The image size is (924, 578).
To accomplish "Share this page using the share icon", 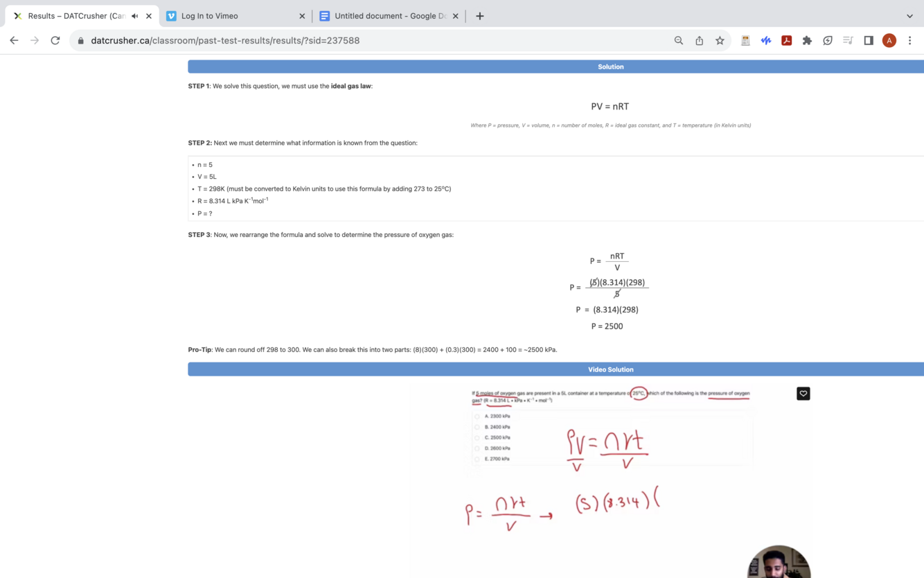I will (x=700, y=40).
